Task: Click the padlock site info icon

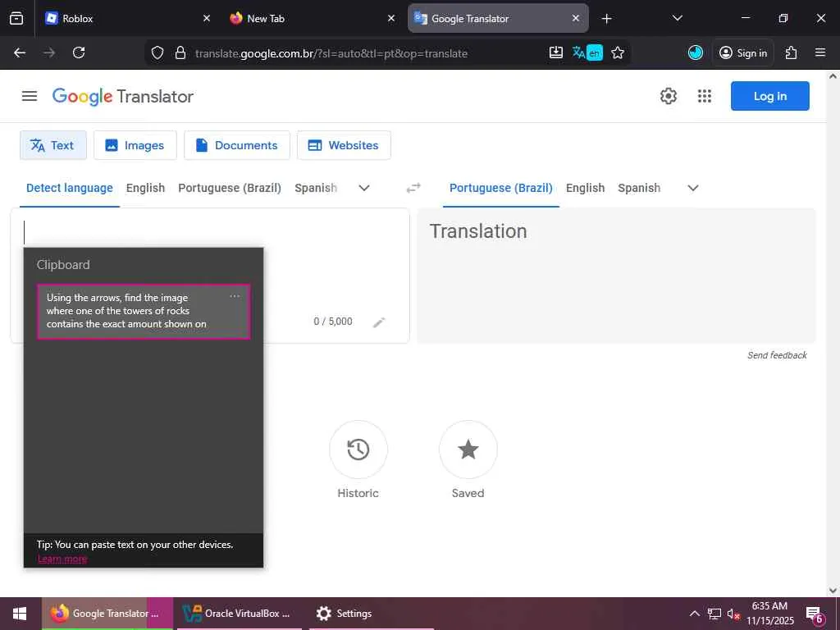Action: pos(180,53)
